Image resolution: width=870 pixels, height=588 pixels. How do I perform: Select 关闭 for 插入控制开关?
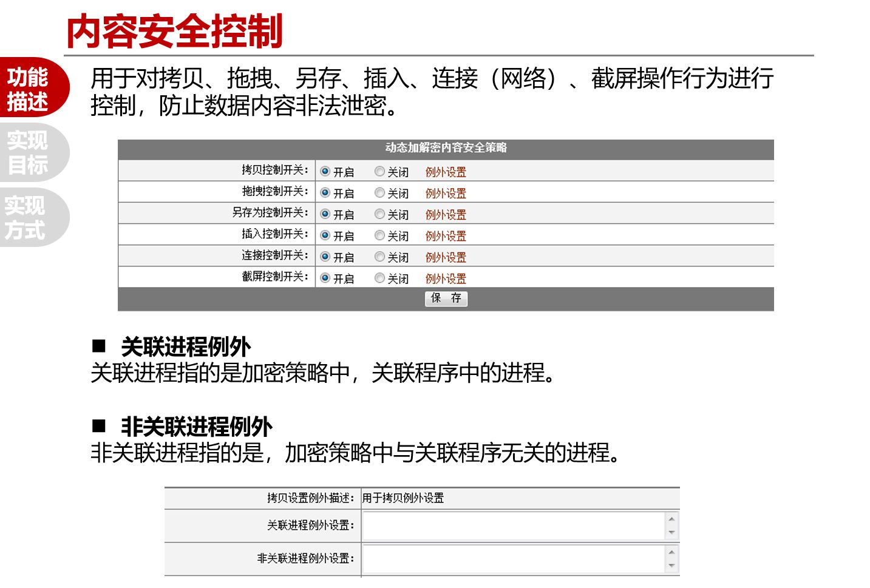pyautogui.click(x=379, y=235)
